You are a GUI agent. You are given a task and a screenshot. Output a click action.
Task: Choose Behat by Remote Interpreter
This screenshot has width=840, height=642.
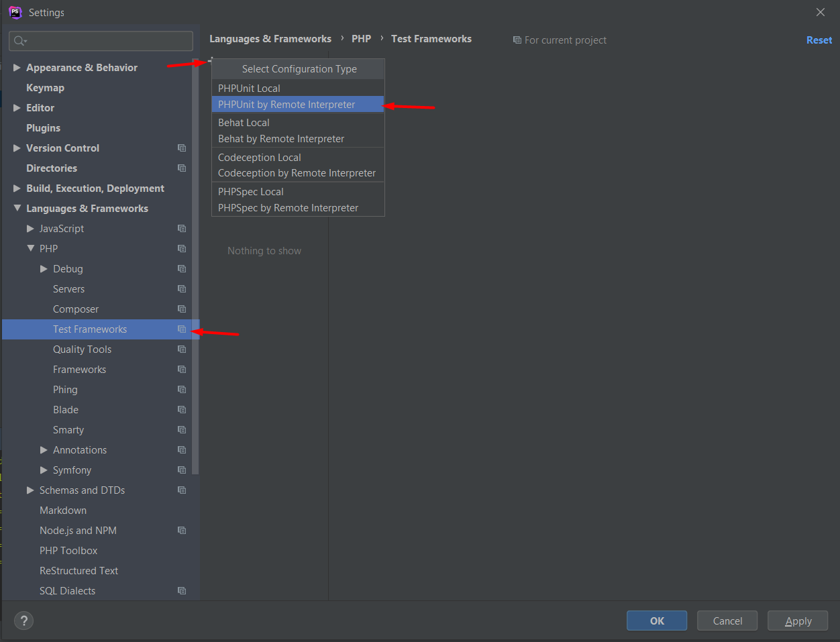pos(298,138)
